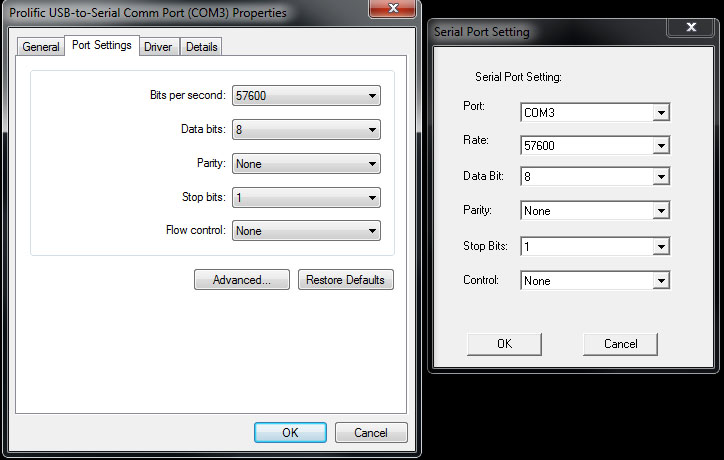Open the Rate dropdown in Serial Port Setting
This screenshot has width=724, height=460.
pos(595,145)
